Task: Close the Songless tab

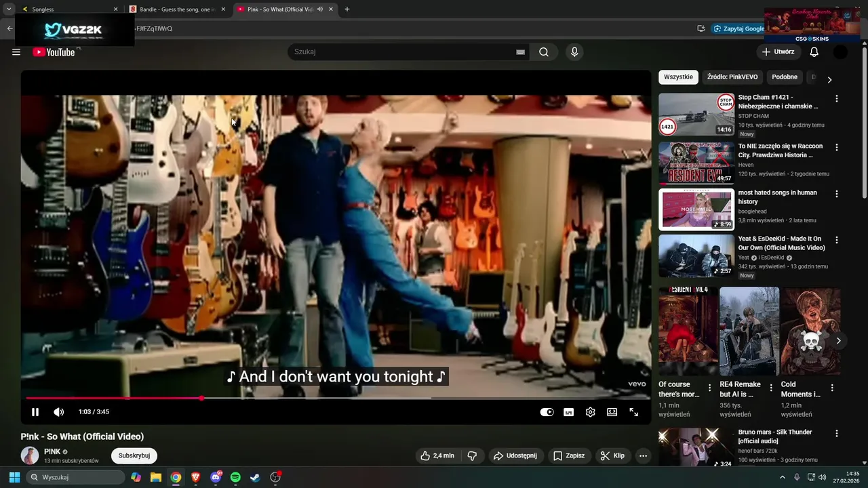Action: coord(115,9)
